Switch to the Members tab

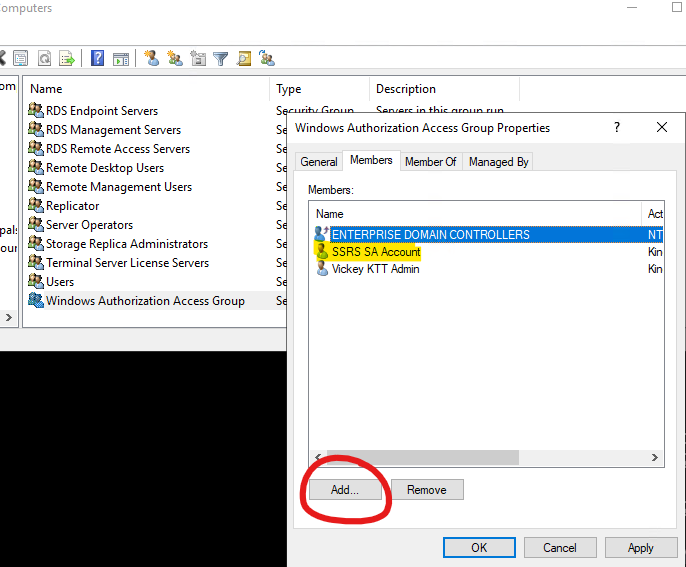tap(371, 160)
